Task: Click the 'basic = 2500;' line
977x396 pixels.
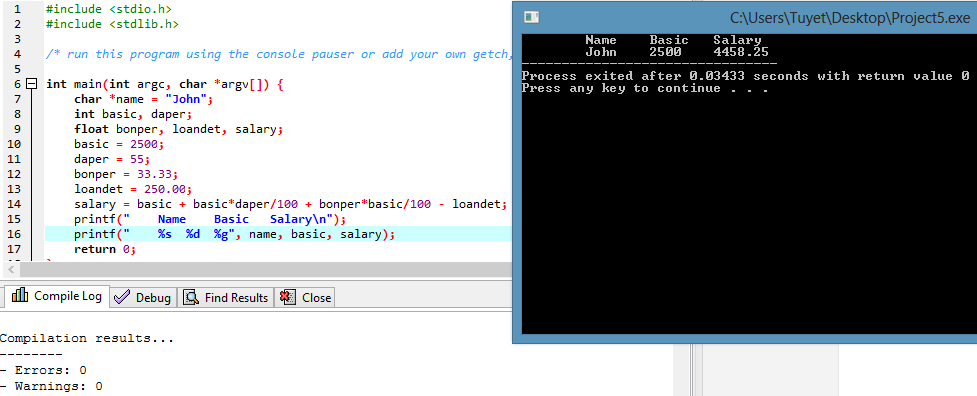Action: [x=119, y=144]
